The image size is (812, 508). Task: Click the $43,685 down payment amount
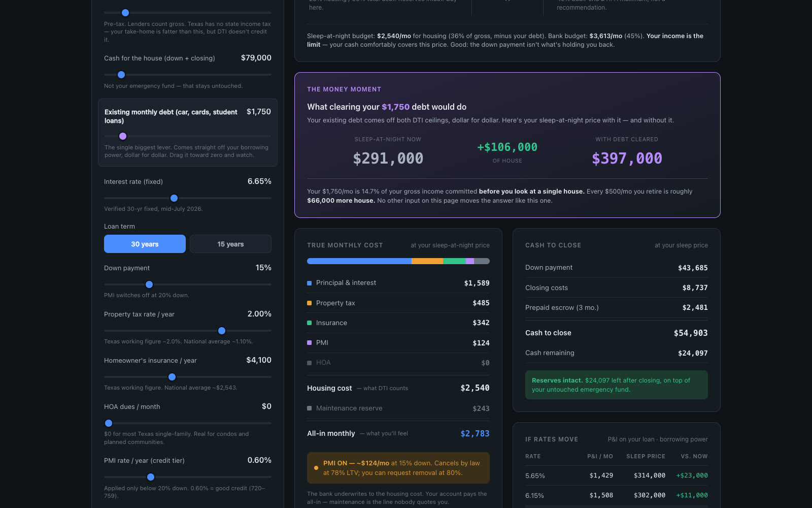[x=693, y=268]
